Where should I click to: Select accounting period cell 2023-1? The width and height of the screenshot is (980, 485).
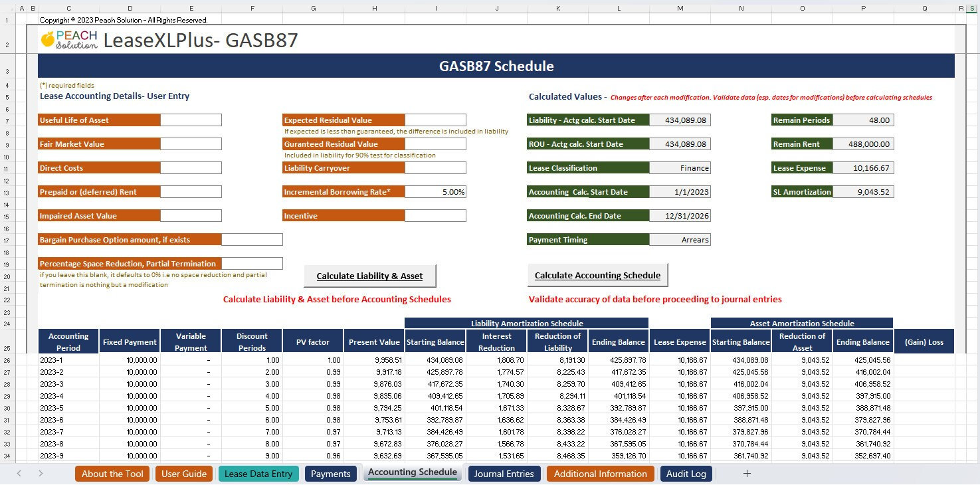68,360
